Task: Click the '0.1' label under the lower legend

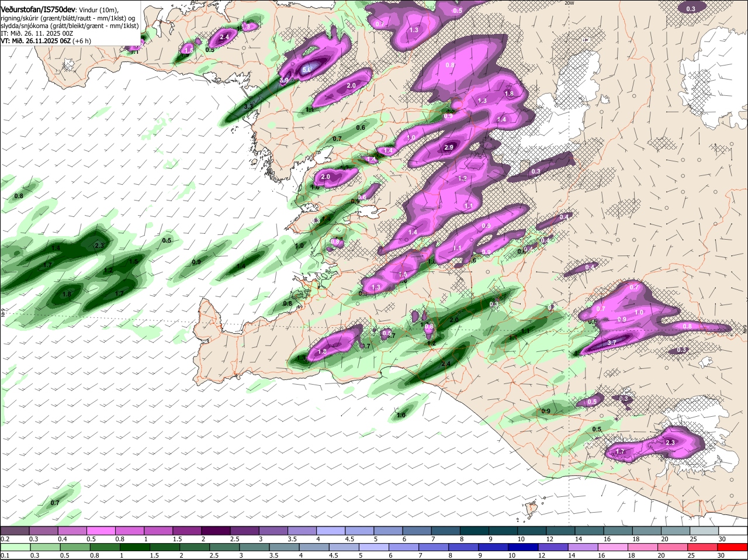Action: pyautogui.click(x=5, y=555)
